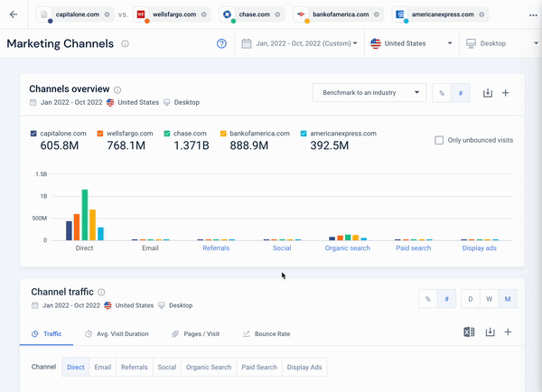This screenshot has width=542, height=392.
Task: Click the chase.com site favicon
Action: coord(227,14)
